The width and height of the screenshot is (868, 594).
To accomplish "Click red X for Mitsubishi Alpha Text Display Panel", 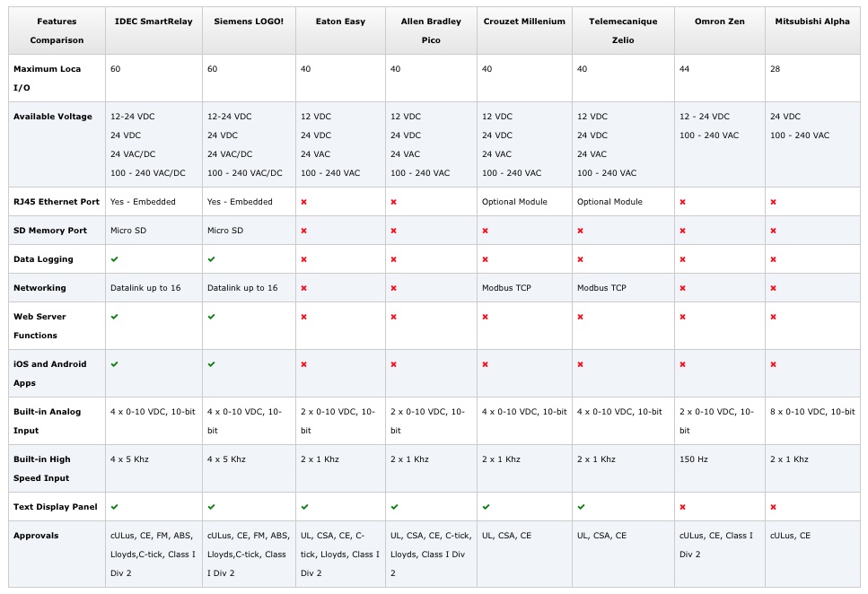I will pos(774,507).
